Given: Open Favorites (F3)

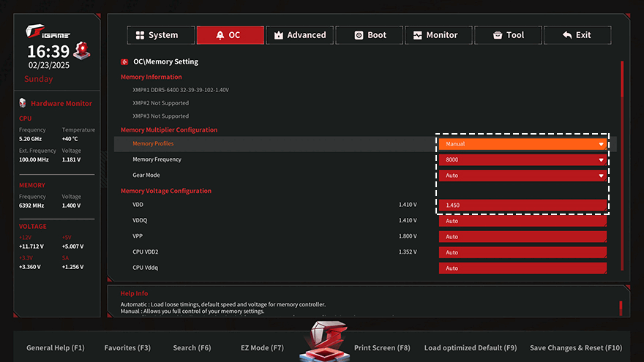Looking at the screenshot, I should tap(127, 347).
